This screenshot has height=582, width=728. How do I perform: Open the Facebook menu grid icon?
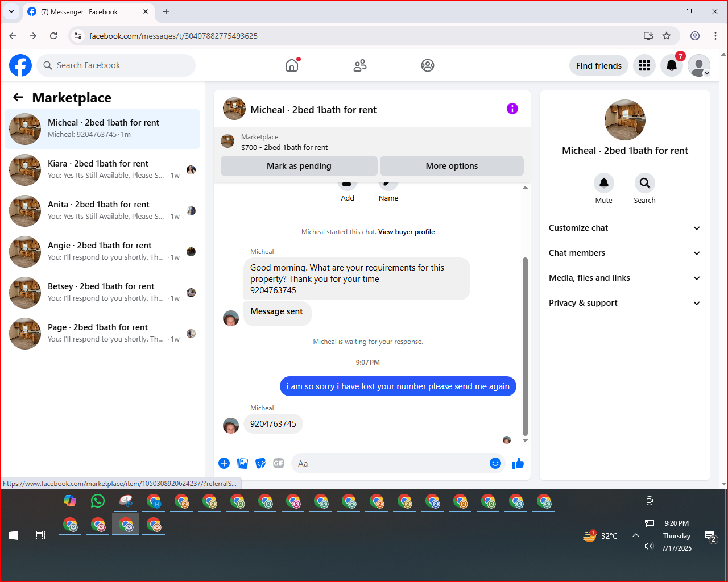644,66
